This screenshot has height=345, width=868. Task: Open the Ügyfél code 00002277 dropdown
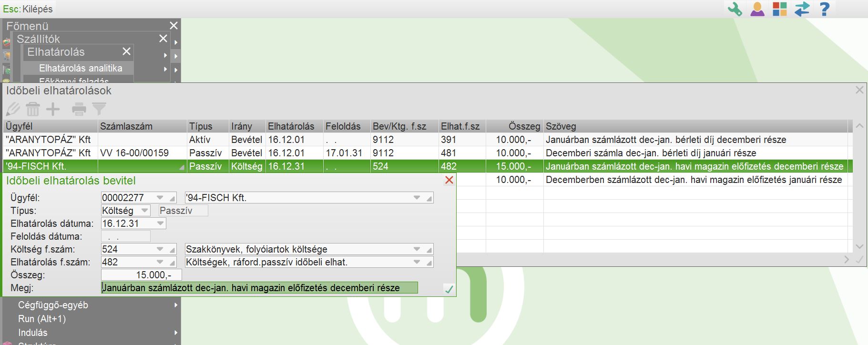tap(160, 198)
